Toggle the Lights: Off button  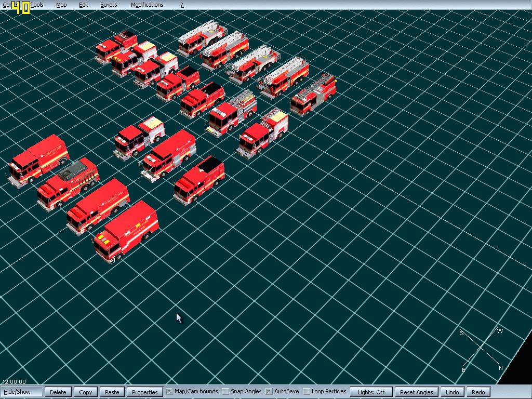pyautogui.click(x=371, y=392)
